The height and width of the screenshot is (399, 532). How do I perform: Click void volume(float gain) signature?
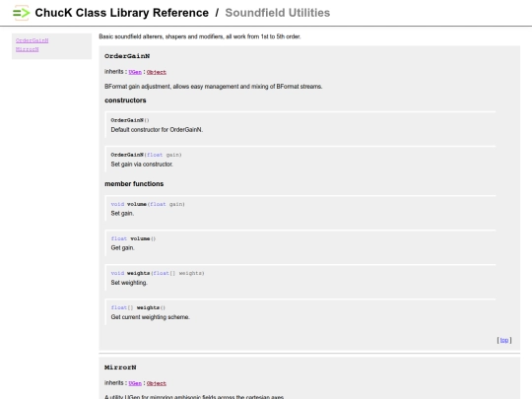click(x=148, y=204)
